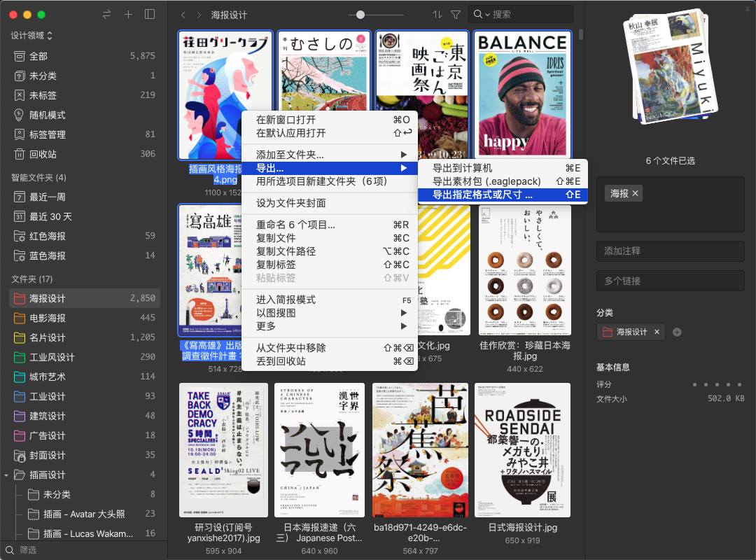Select the ROADSIDE SENDAI poster thumbnail
The image size is (756, 560).
click(522, 450)
